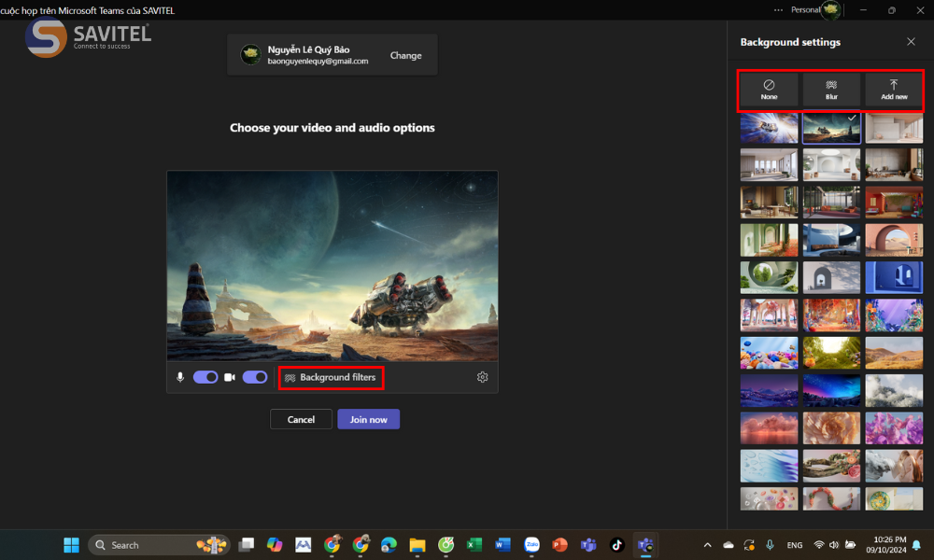
Task: Choose the peach rose flower background
Action: (x=831, y=427)
